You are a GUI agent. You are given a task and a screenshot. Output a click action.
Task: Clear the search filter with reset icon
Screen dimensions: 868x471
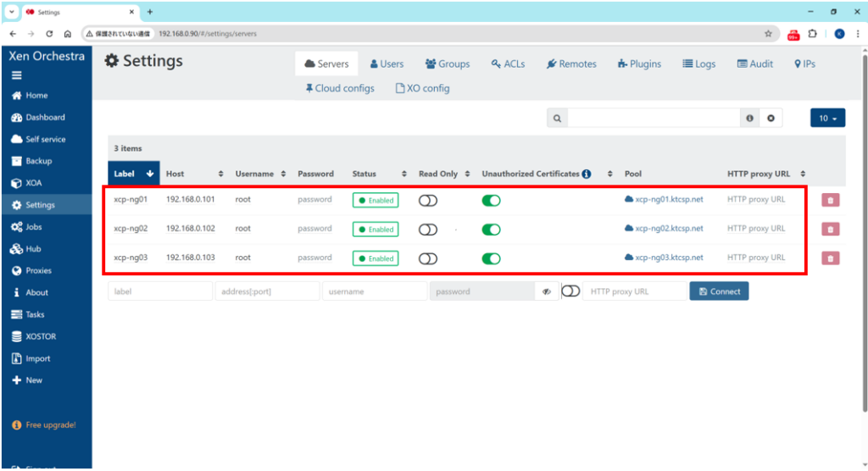point(771,119)
